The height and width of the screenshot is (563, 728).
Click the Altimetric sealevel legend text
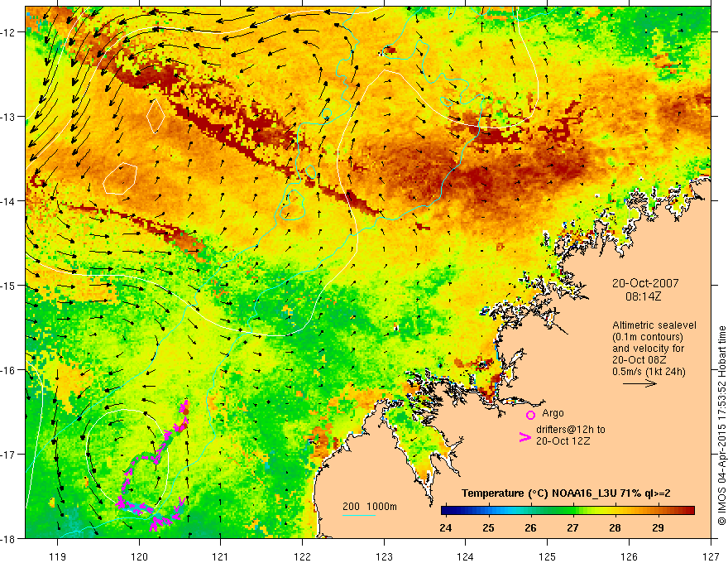(654, 325)
